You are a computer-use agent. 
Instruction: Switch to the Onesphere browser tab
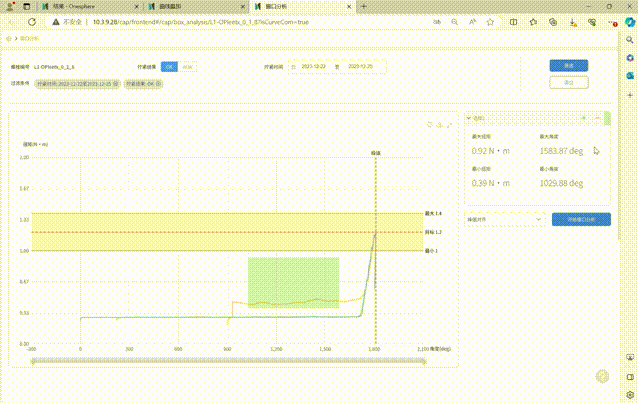point(90,7)
